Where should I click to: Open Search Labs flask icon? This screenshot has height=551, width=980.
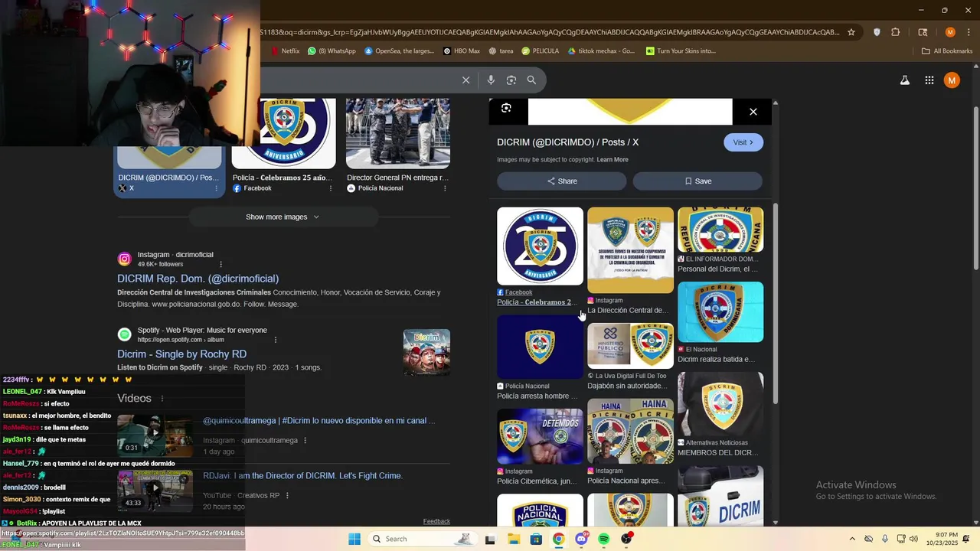(904, 80)
